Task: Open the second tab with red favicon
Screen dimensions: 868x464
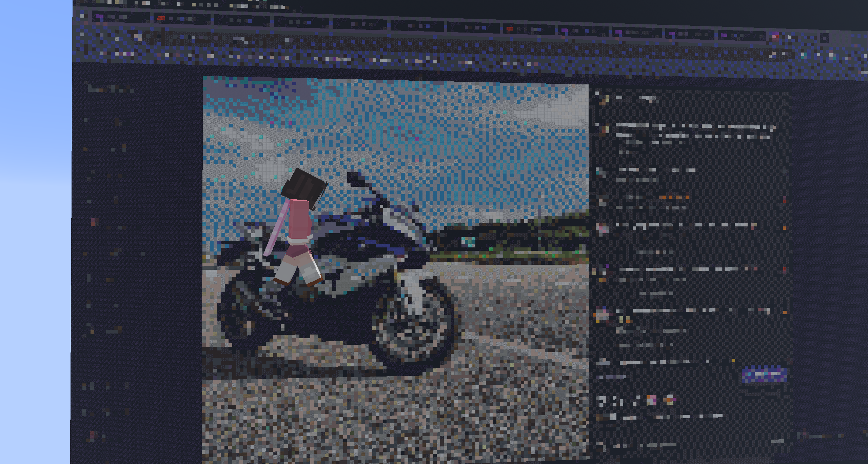Action: (x=181, y=18)
